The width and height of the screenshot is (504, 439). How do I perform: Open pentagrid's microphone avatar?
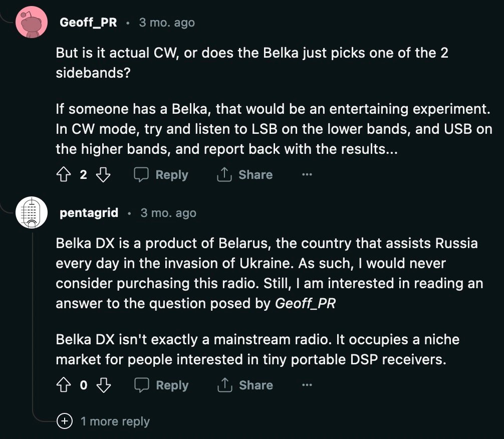click(x=32, y=213)
